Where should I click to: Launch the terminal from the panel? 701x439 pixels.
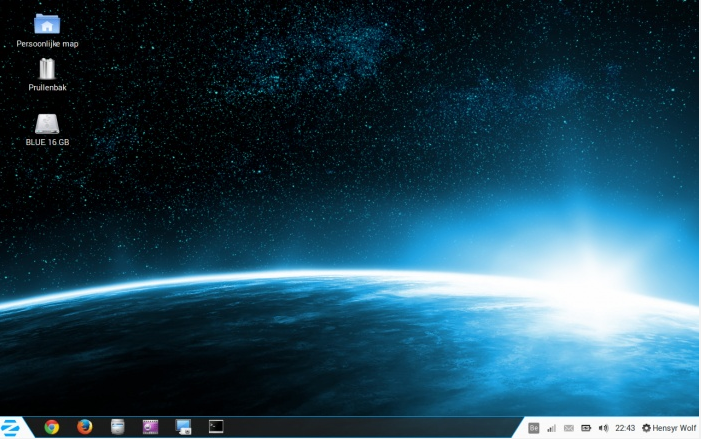coord(216,426)
